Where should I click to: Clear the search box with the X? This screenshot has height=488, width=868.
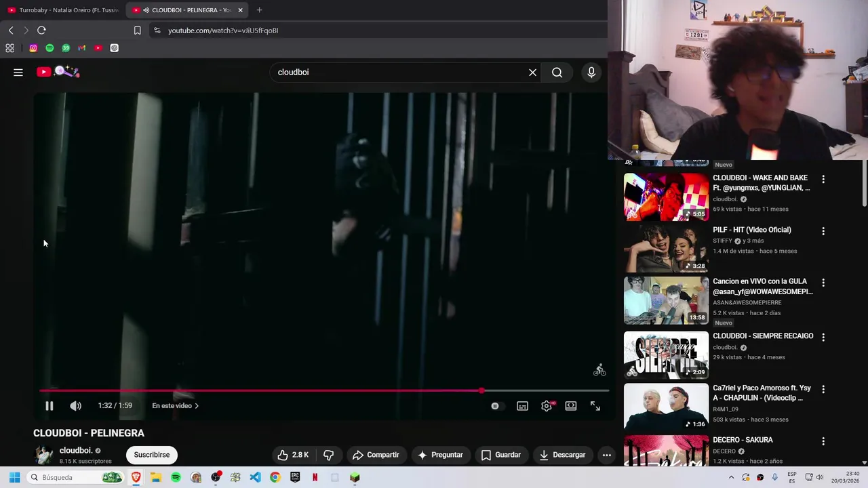coord(532,73)
